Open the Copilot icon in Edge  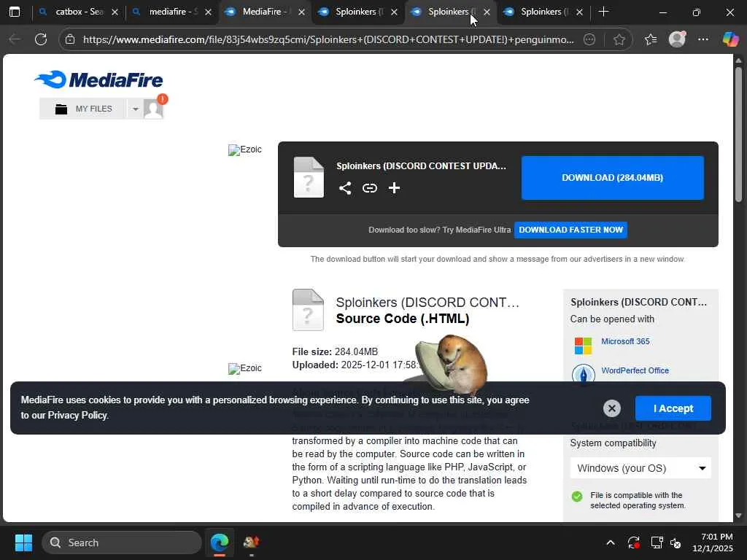point(730,39)
